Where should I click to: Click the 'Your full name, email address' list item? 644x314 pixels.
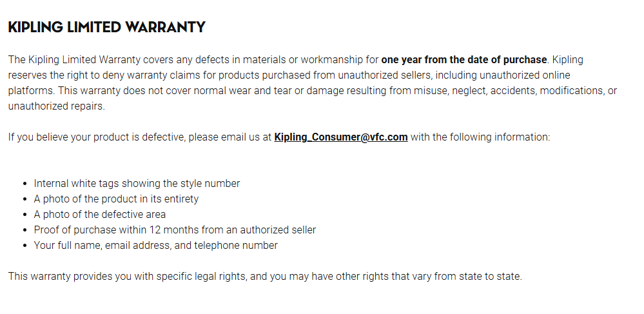(x=155, y=245)
